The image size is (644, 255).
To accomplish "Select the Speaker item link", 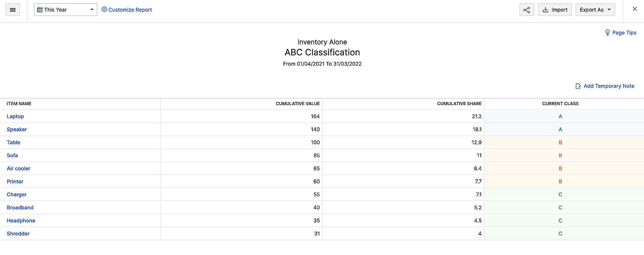I will [x=17, y=129].
